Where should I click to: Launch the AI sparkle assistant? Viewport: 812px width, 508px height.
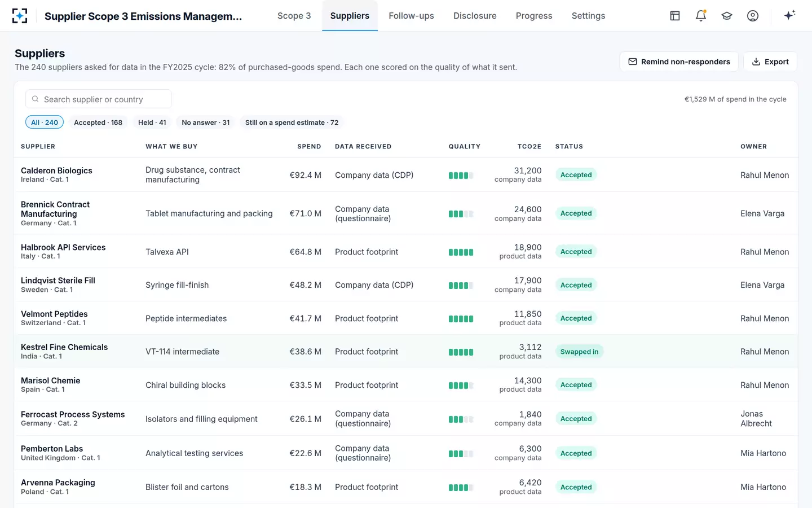[x=789, y=15]
